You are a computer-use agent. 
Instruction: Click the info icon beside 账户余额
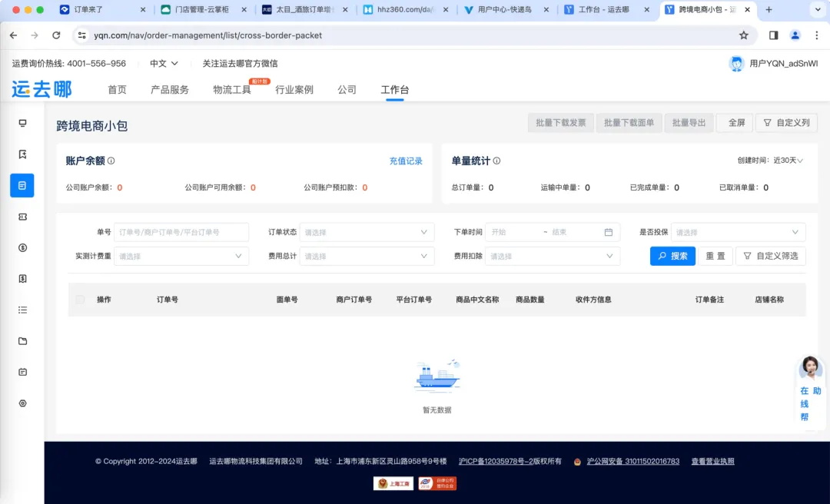(111, 161)
